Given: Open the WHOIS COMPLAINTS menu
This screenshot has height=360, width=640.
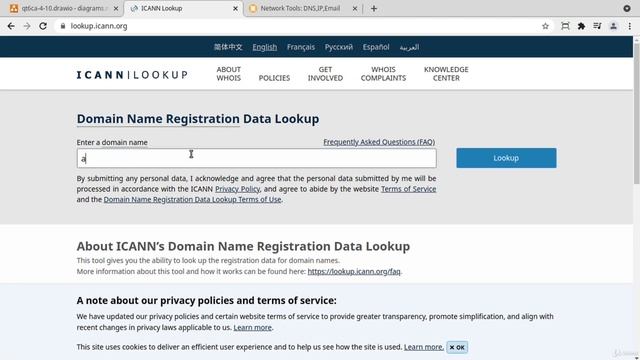Looking at the screenshot, I should [383, 73].
